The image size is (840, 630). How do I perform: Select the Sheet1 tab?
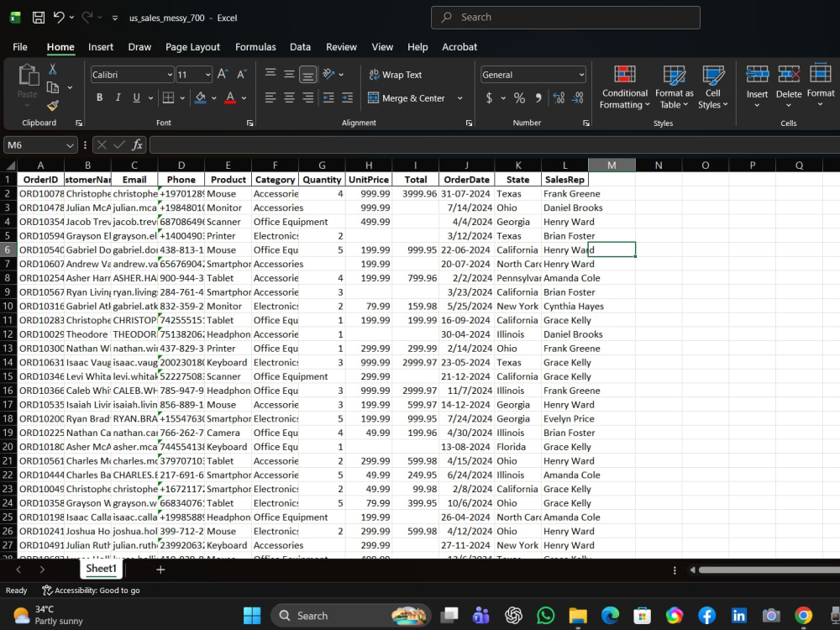pos(102,569)
